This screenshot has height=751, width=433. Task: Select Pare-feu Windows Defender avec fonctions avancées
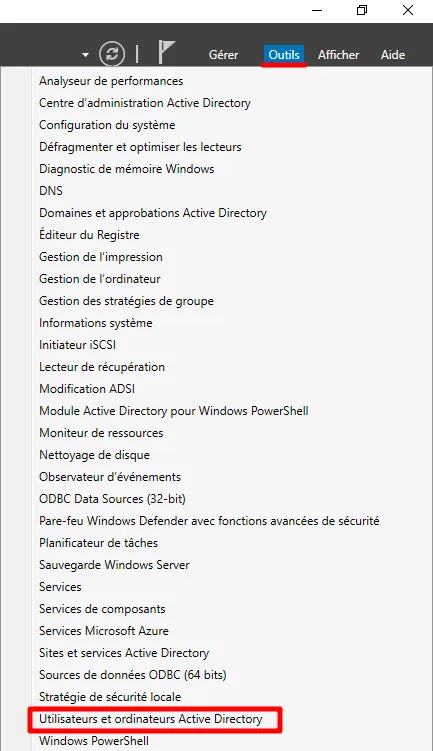click(209, 521)
